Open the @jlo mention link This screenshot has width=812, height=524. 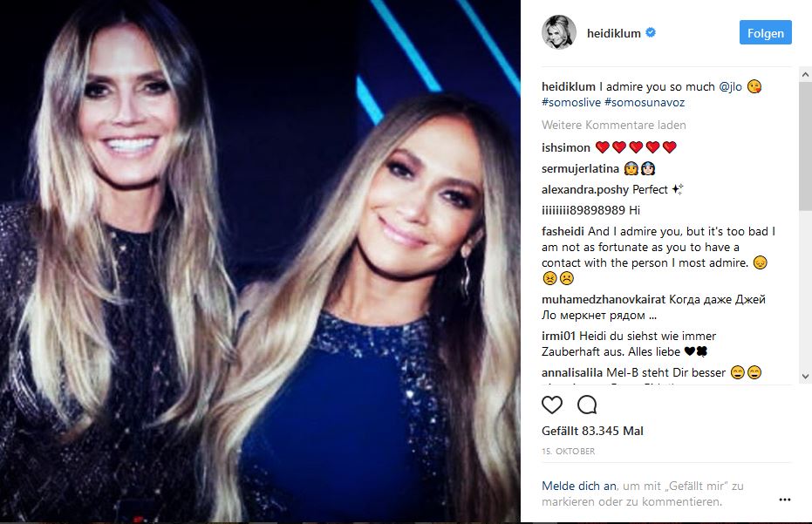[x=730, y=87]
